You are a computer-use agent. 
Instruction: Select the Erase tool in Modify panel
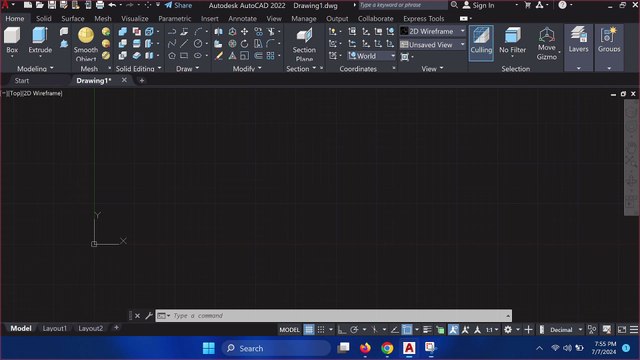(219, 56)
